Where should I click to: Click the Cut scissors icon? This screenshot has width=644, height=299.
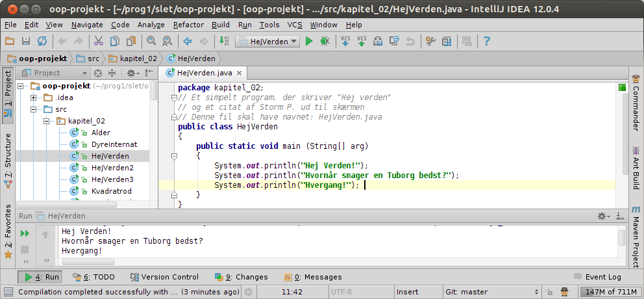pos(98,41)
